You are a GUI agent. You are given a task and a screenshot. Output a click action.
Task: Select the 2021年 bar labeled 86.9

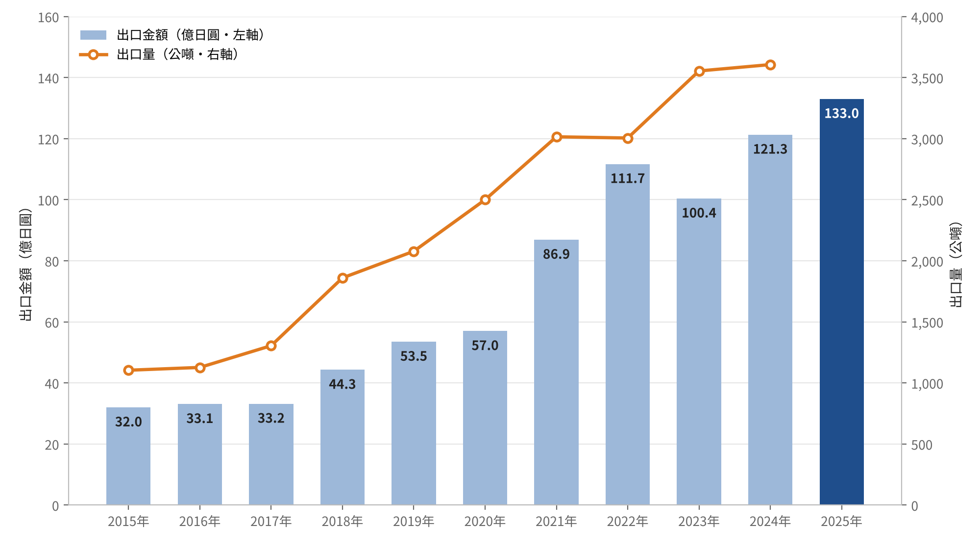click(x=556, y=372)
